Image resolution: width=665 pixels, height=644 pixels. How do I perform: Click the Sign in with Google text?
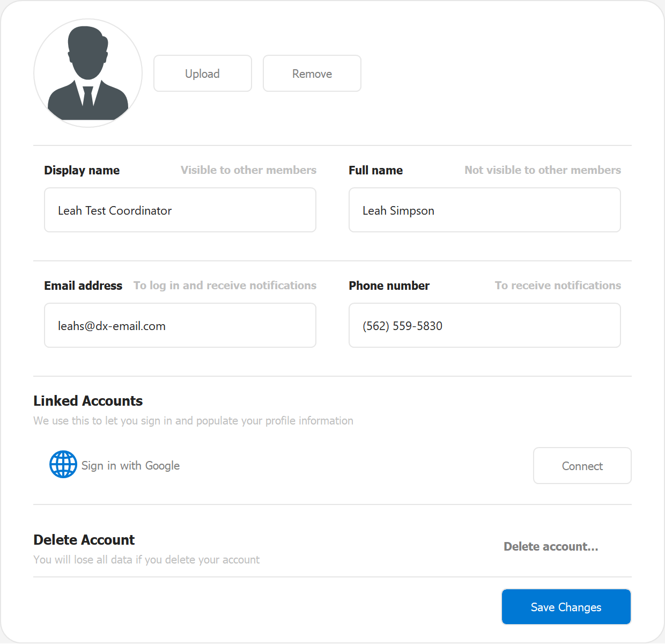130,466
